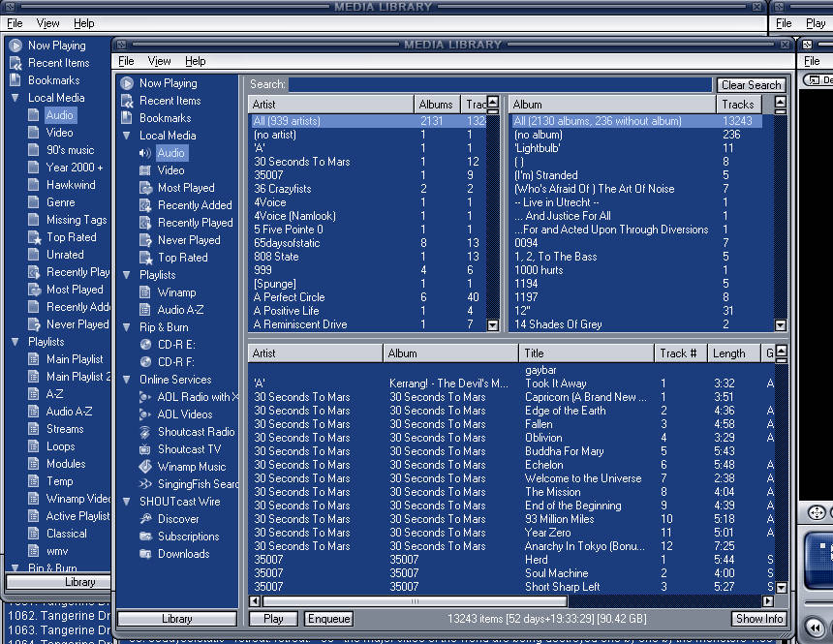Open AOL Radio online service
Viewport: 833px width, 644px height.
[x=198, y=397]
